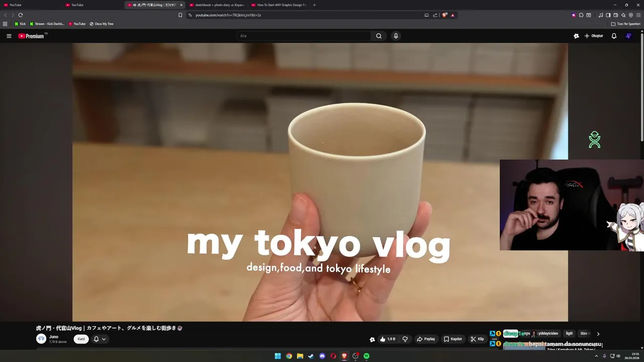Open the Windows Start button
The height and width of the screenshot is (362, 644).
coord(278,356)
